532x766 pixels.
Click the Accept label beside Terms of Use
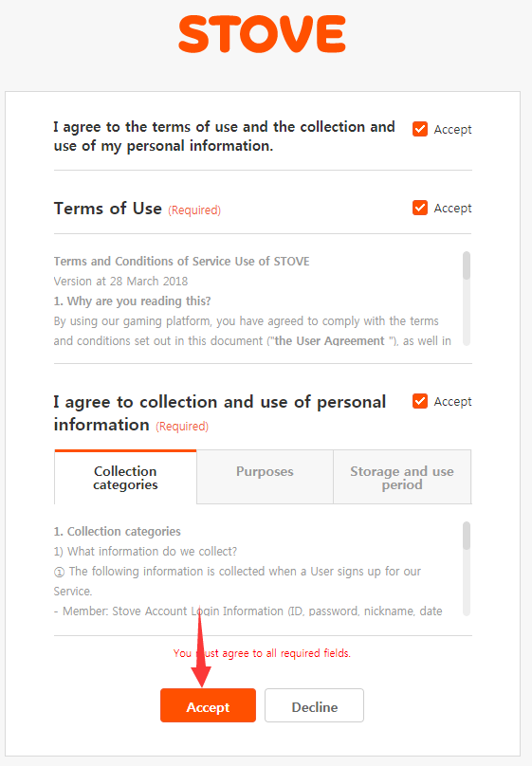coord(452,209)
